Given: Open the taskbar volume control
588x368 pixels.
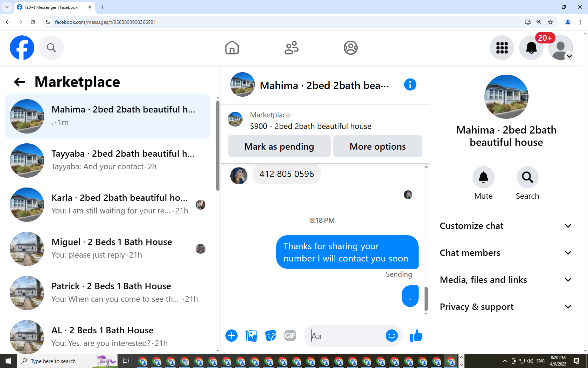Looking at the screenshot, I should 530,361.
